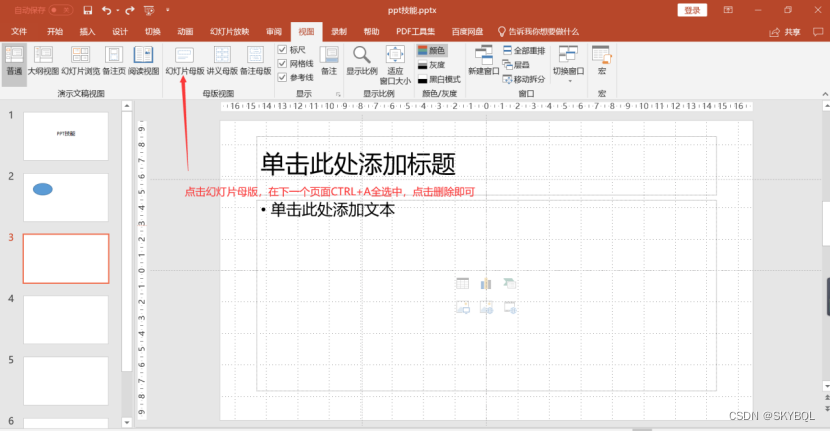Switch to the 录制 recording tab
The image size is (830, 431).
339,32
